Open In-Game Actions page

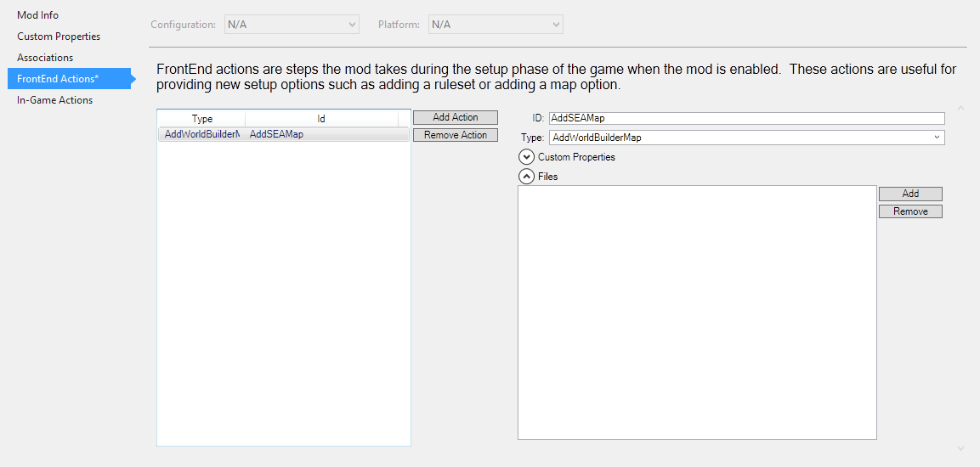(54, 100)
